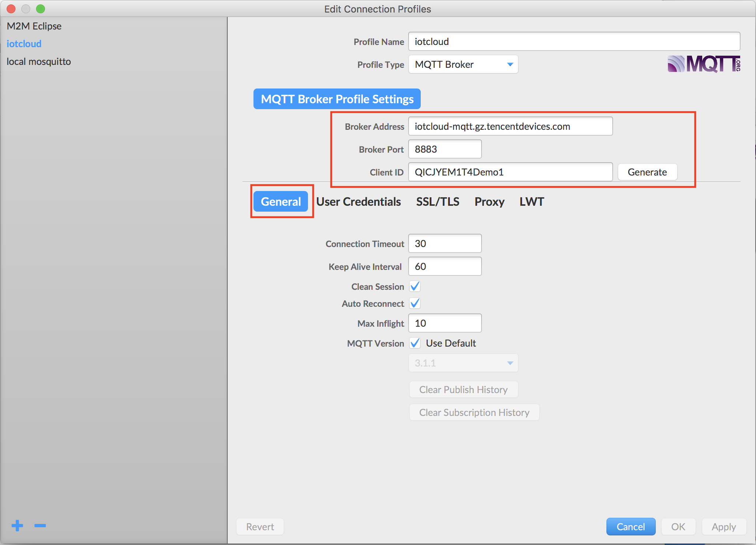Open the SSL/TLS tab
756x545 pixels.
pos(438,201)
